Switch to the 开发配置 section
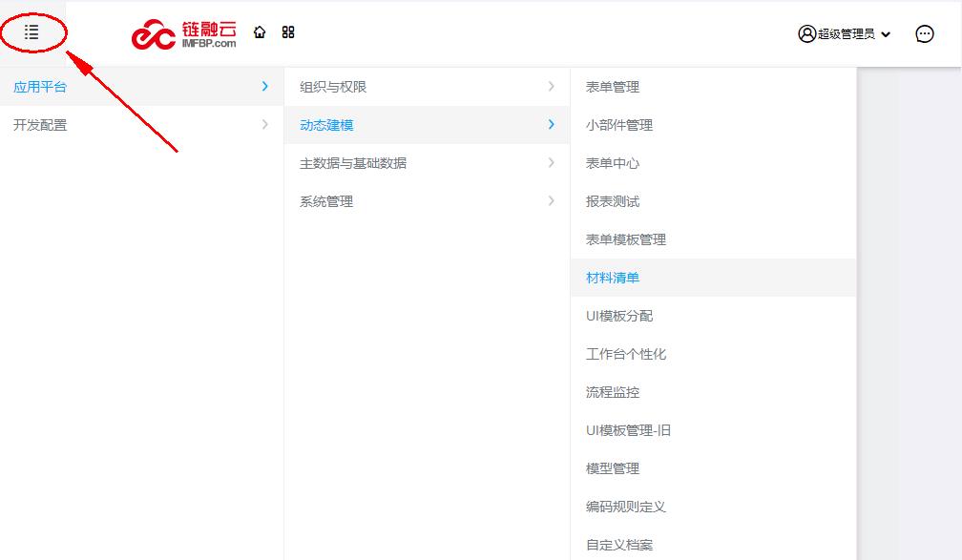The width and height of the screenshot is (962, 560). point(39,124)
